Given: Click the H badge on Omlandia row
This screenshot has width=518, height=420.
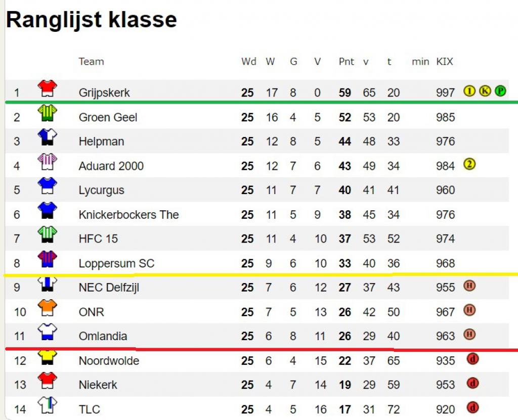Looking at the screenshot, I should (469, 334).
